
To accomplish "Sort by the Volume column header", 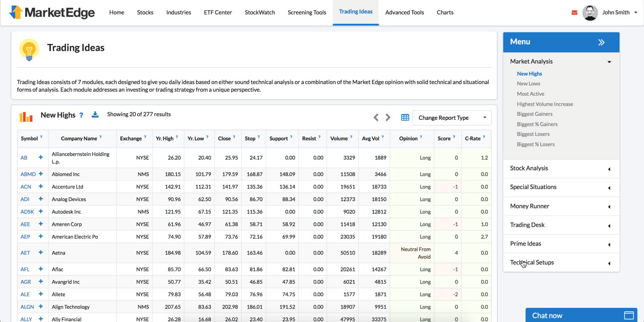I will 339,139.
